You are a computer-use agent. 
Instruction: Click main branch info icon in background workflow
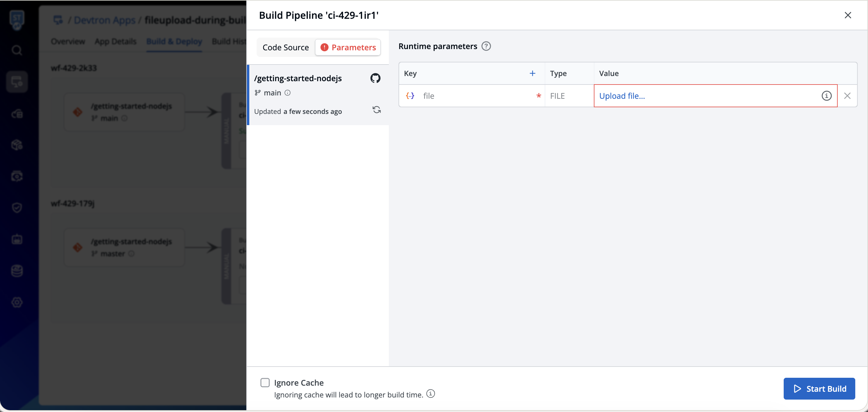click(x=124, y=118)
